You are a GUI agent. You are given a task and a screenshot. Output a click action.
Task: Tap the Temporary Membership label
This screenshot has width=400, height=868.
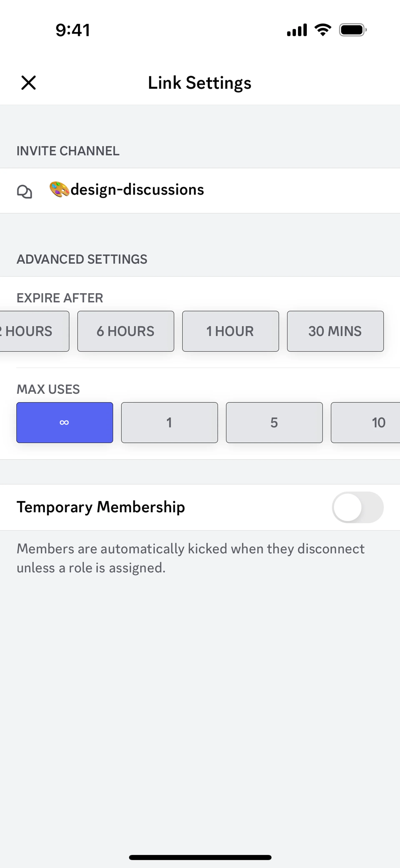(101, 507)
